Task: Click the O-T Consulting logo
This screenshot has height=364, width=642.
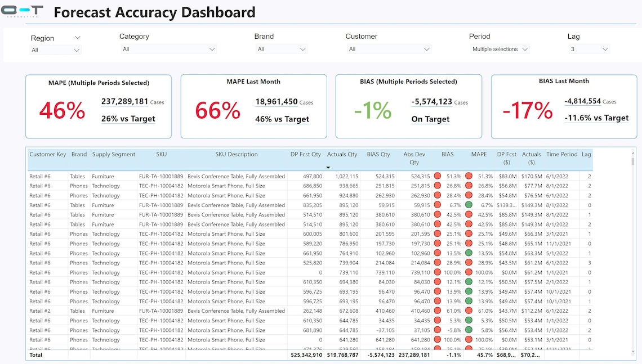Action: 23,11
